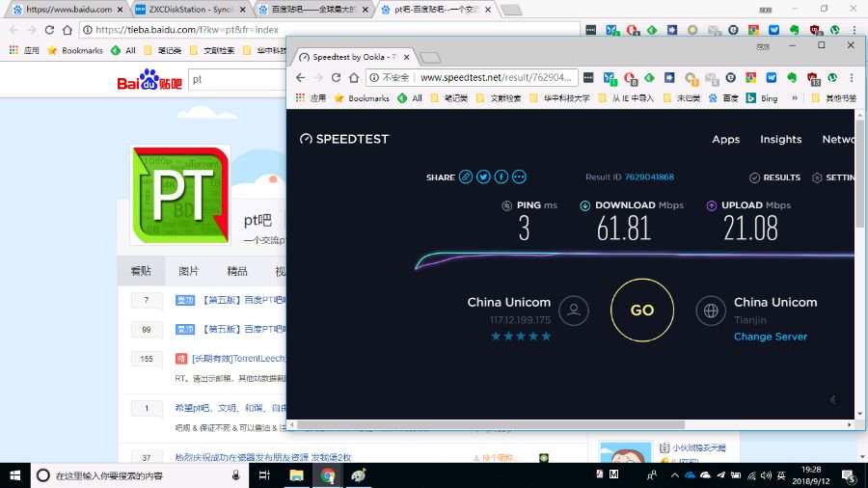
Task: Open Bookmarks folder in background Chrome window
Action: click(x=75, y=50)
